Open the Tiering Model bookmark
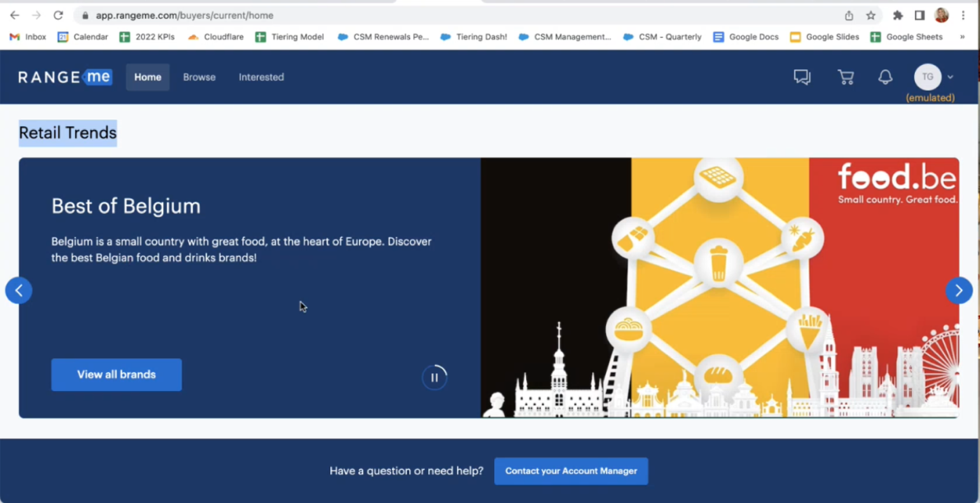980x503 pixels. coord(289,37)
